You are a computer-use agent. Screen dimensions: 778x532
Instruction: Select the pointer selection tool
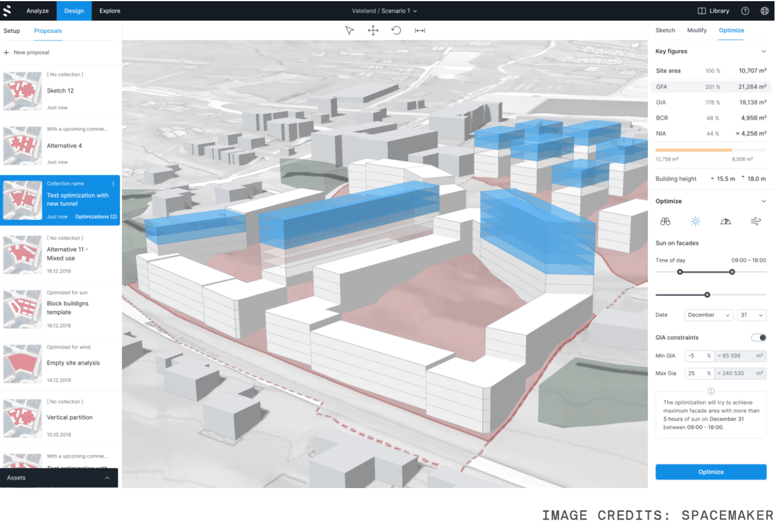click(350, 30)
